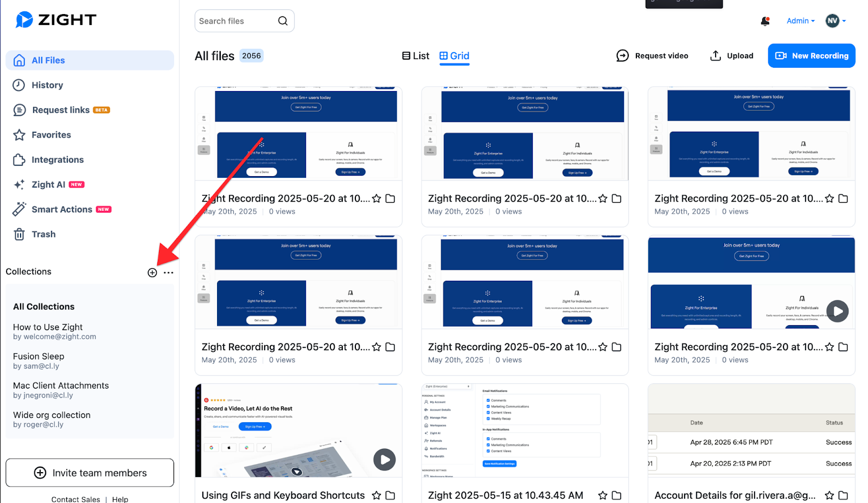Click the search magnifier icon
The image size is (868, 503).
click(283, 21)
